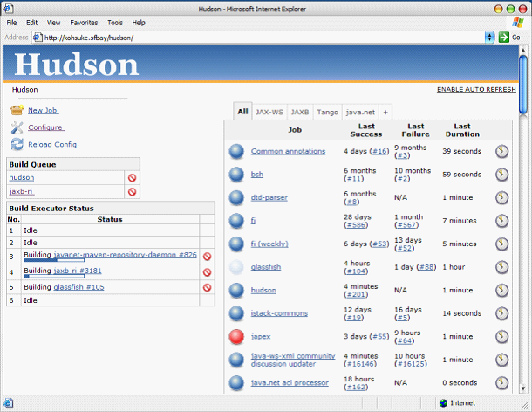Image resolution: width=532 pixels, height=412 pixels.
Task: Click progress bar of javanet-maven-repository-daemon build
Action: pyautogui.click(x=54, y=260)
